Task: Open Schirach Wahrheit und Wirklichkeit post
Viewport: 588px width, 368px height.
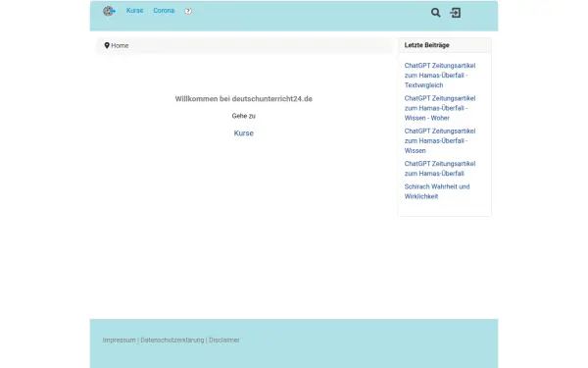Action: [437, 191]
